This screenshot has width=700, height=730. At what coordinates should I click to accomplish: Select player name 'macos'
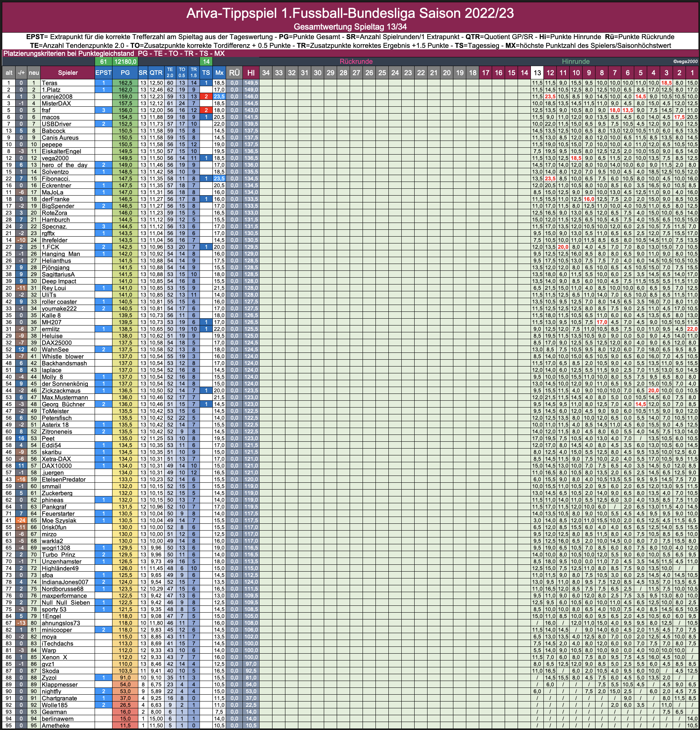(x=51, y=117)
